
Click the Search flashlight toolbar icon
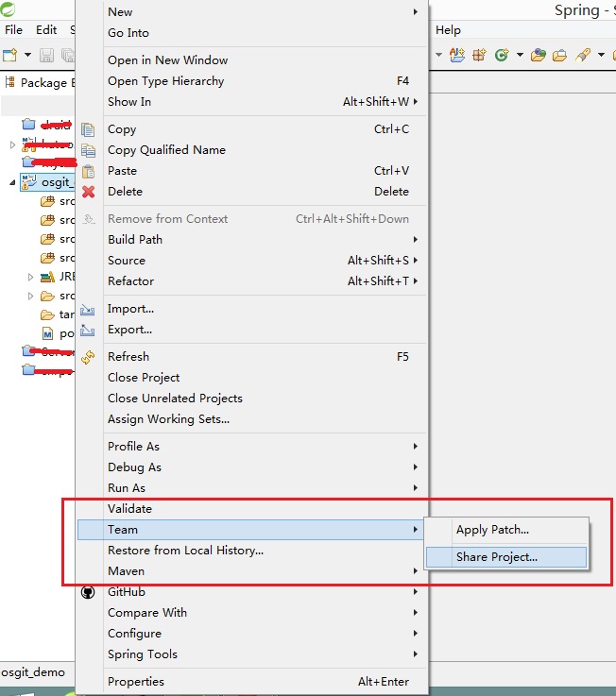(x=584, y=55)
